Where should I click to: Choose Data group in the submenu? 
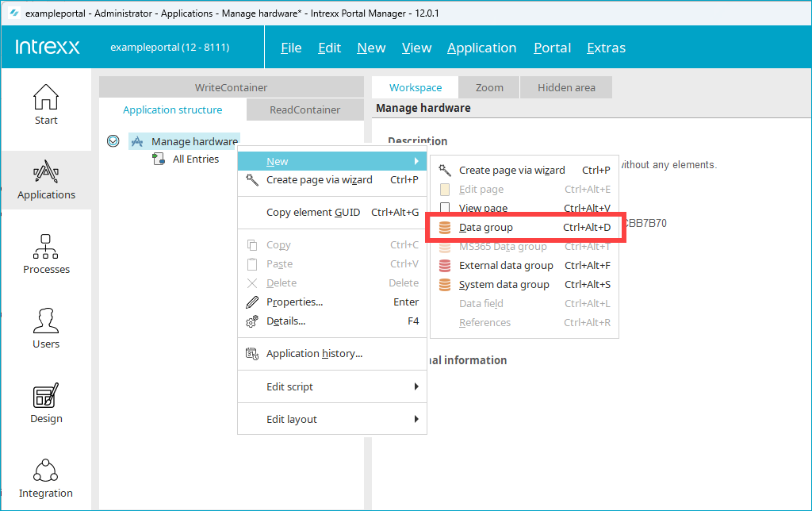[x=525, y=228]
